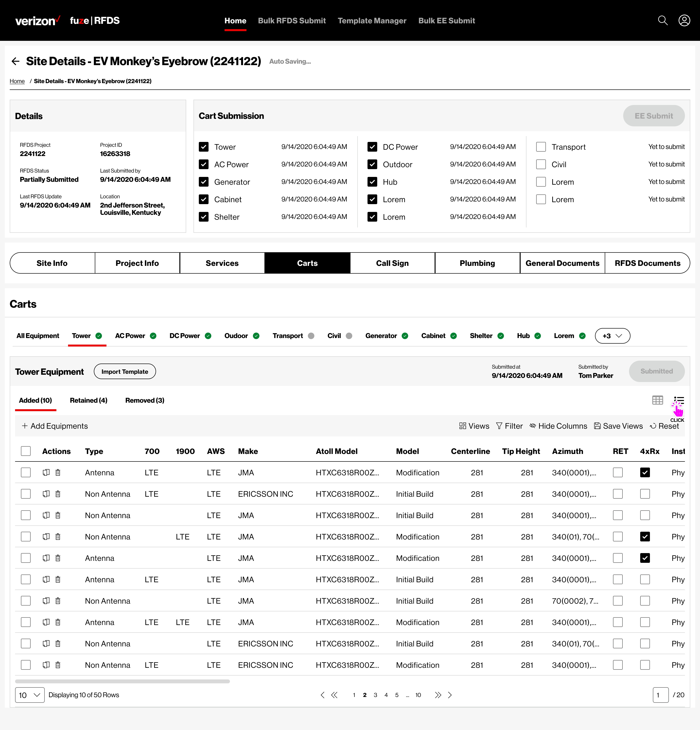The height and width of the screenshot is (730, 700).
Task: Open user profile icon
Action: point(684,20)
